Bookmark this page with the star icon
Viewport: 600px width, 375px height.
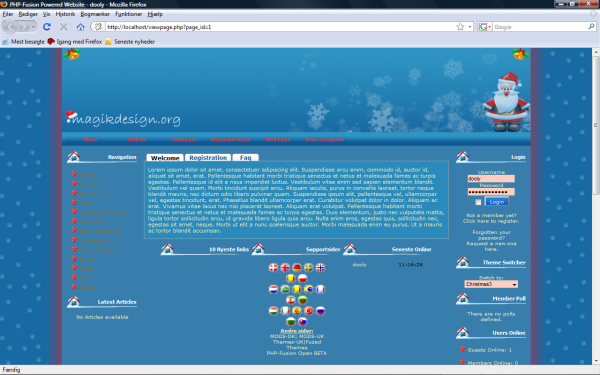(x=460, y=27)
